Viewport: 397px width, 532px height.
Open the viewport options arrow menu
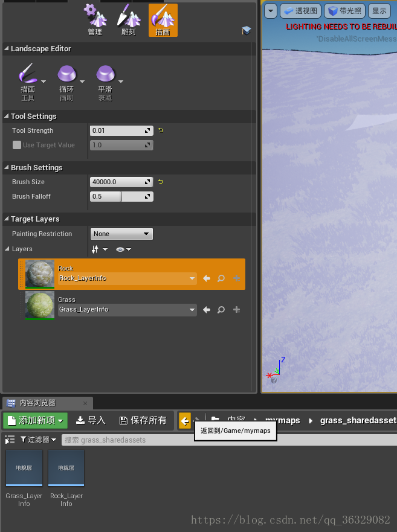point(271,11)
